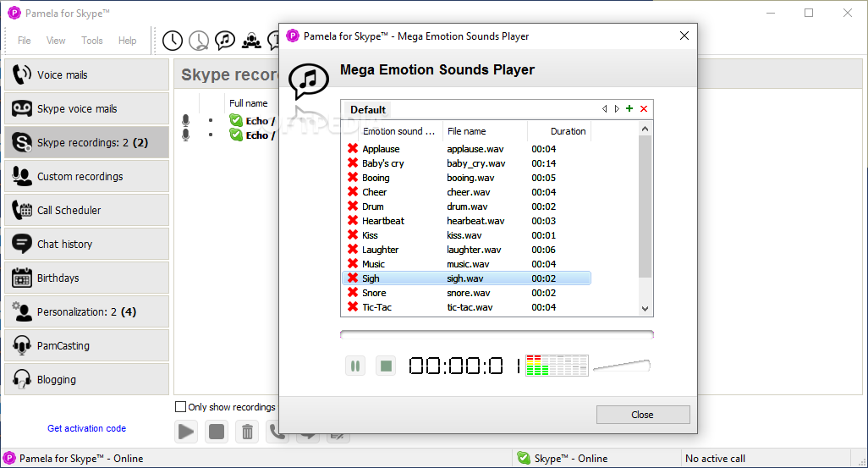Pause playback in the emotion sounds player

click(355, 366)
